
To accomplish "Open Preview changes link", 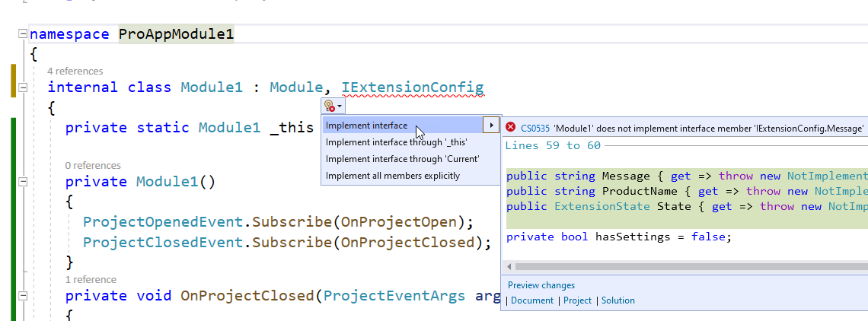I will point(541,285).
